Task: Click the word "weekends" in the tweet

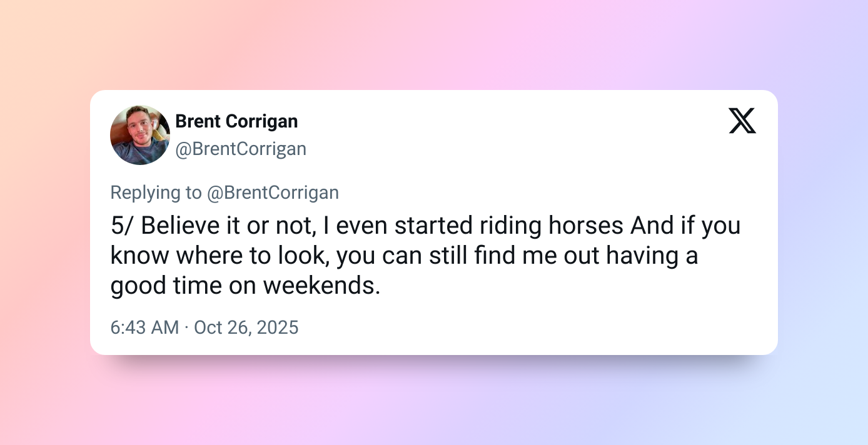Action: click(x=319, y=286)
